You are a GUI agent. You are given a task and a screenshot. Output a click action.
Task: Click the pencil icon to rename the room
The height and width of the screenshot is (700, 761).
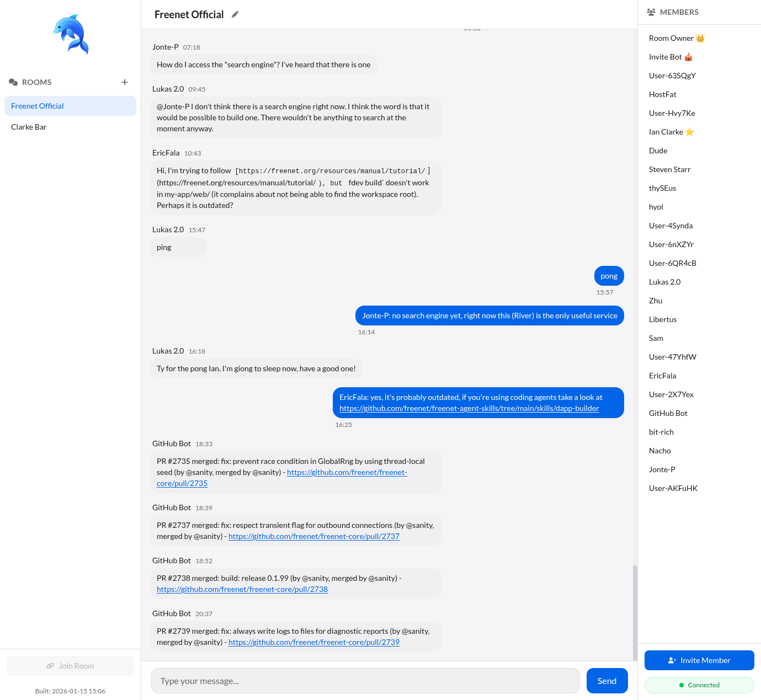point(235,14)
